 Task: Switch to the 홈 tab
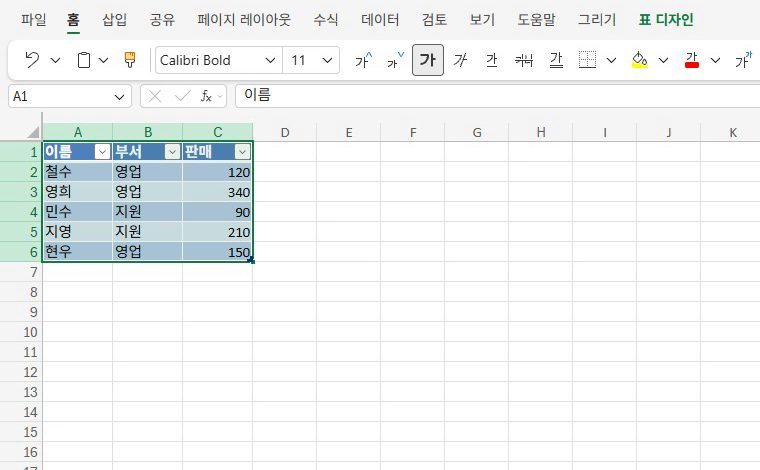73,20
